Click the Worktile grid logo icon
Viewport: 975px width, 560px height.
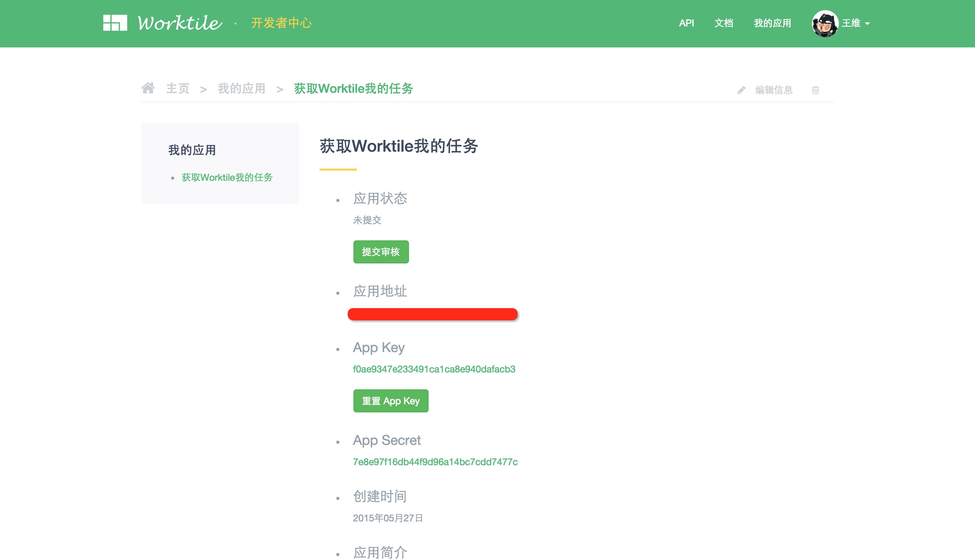coord(115,23)
